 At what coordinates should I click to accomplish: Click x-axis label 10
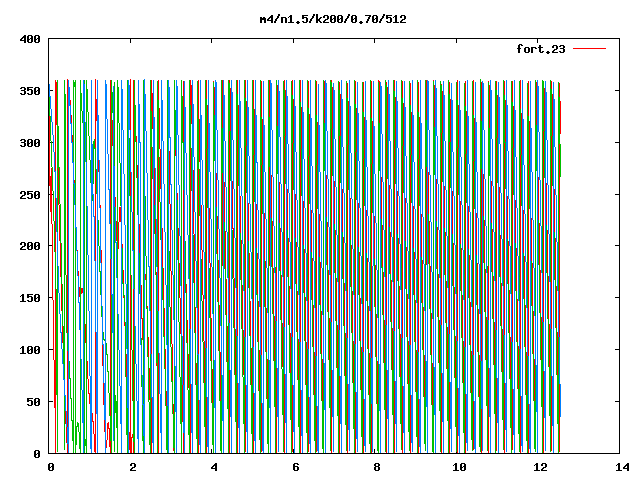[x=459, y=467]
